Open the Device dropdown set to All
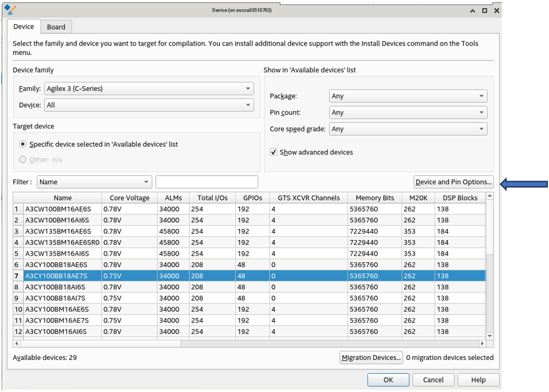The image size is (549, 392). click(x=149, y=105)
